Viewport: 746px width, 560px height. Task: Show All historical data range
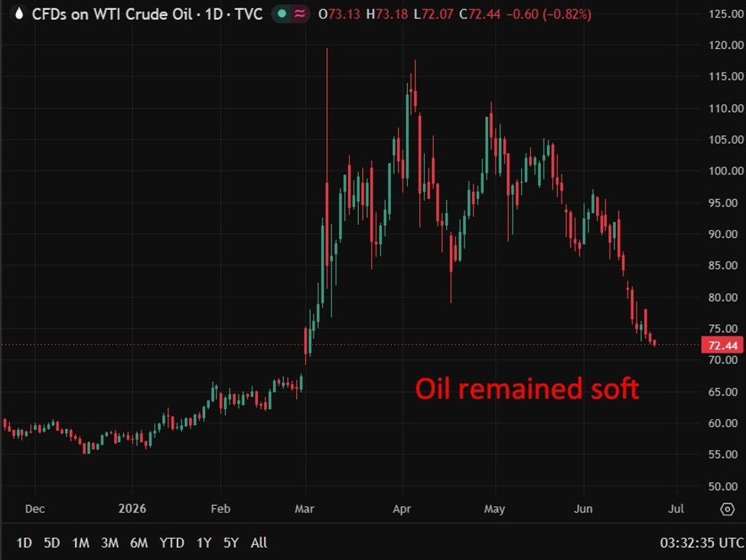tap(259, 542)
